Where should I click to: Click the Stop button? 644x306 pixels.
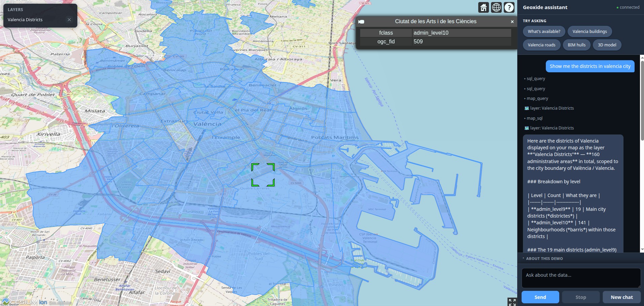tap(580, 297)
